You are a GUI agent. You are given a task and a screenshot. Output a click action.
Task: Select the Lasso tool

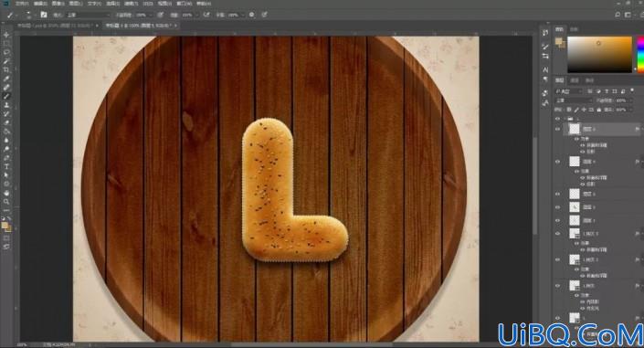(6, 52)
